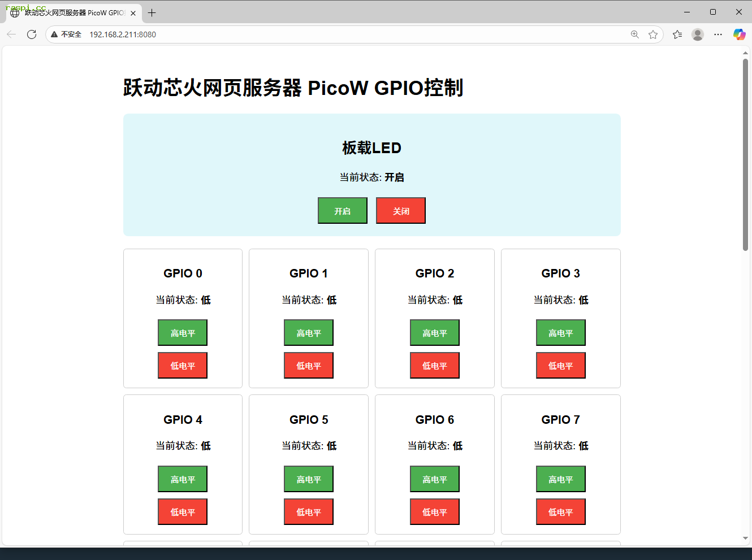Set GPIO 0 to 高电平

click(182, 332)
